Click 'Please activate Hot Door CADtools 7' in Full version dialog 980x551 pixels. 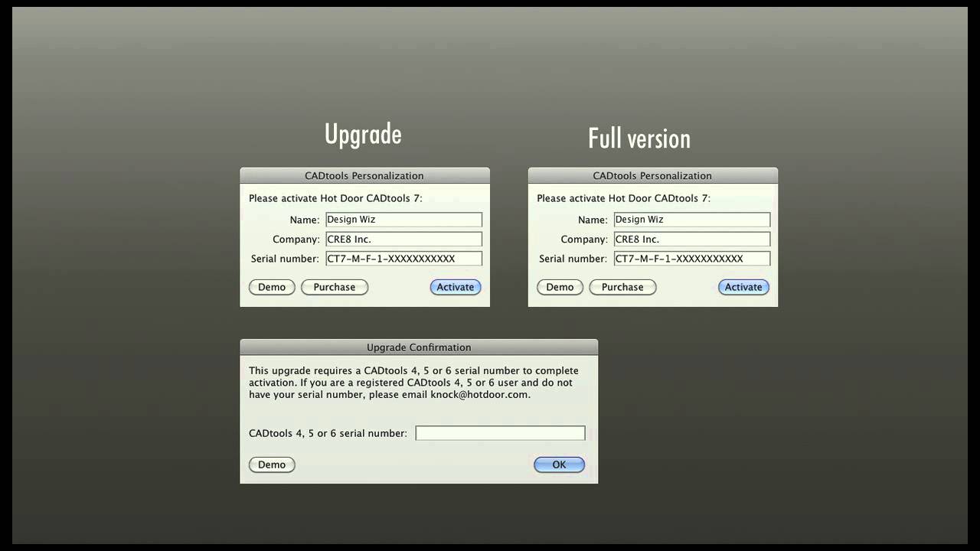click(623, 198)
